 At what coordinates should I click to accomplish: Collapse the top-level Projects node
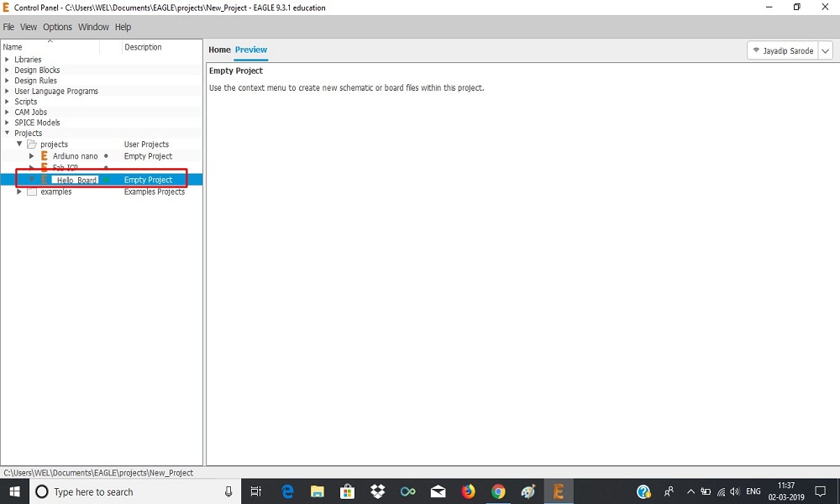click(x=7, y=133)
